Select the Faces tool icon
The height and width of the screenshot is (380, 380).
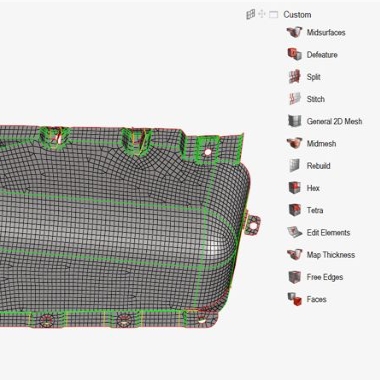(x=294, y=299)
